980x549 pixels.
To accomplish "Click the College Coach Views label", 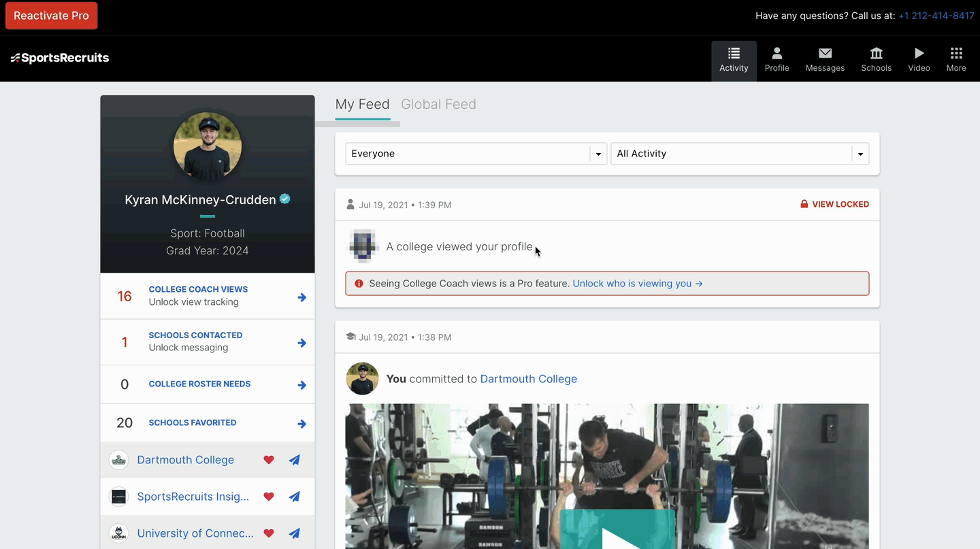I will 198,289.
